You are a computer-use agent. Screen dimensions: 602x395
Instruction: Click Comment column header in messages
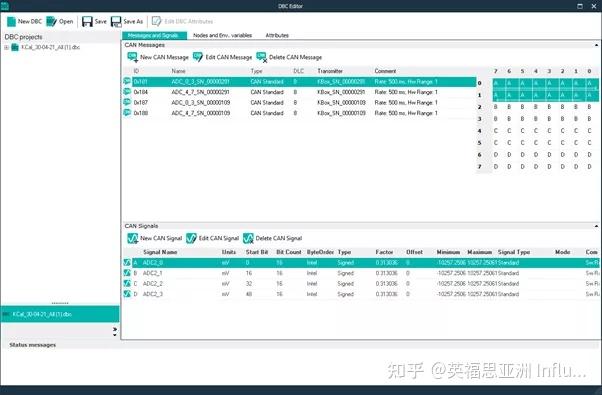[385, 71]
